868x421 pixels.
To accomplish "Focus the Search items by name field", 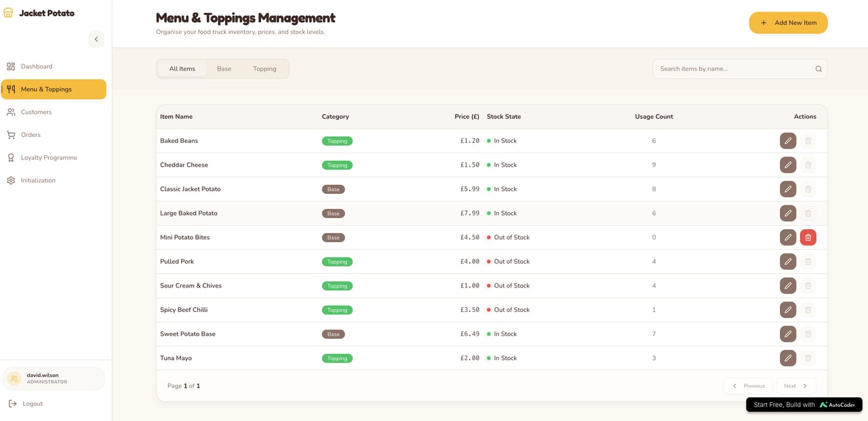I will click(x=740, y=69).
